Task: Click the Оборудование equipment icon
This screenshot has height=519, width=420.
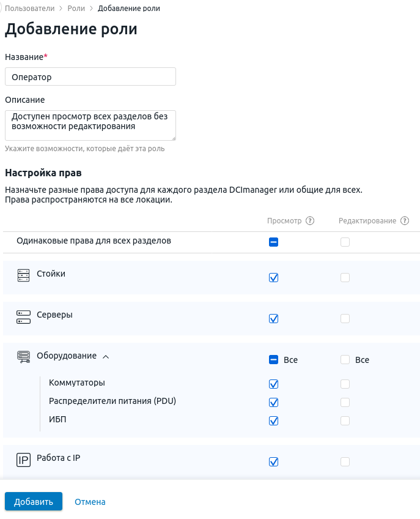Action: click(23, 357)
